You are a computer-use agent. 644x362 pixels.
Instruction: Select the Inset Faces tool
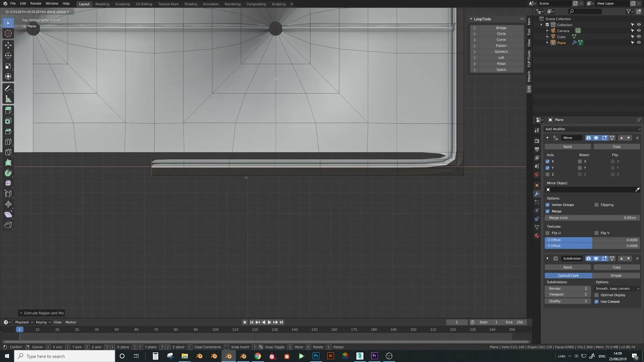click(8, 121)
